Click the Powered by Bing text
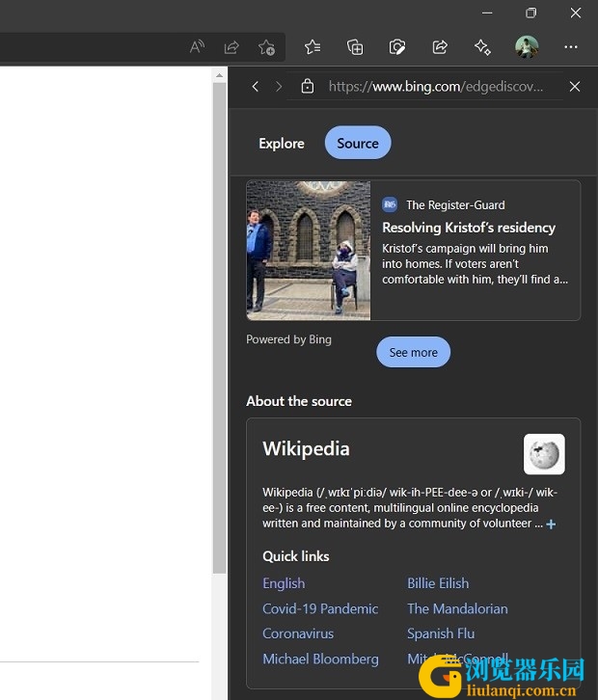Image resolution: width=598 pixels, height=700 pixels. coord(288,339)
